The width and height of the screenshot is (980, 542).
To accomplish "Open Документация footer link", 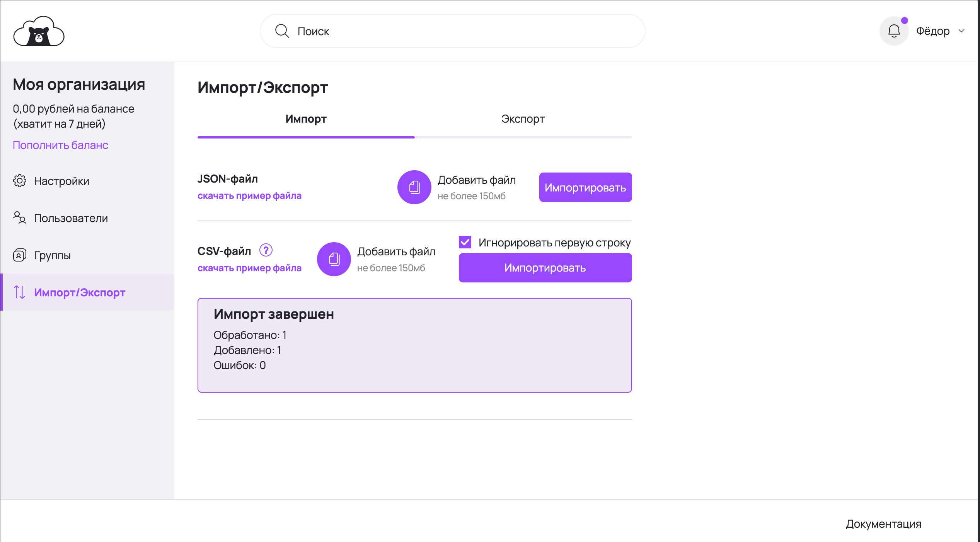I will 883,524.
